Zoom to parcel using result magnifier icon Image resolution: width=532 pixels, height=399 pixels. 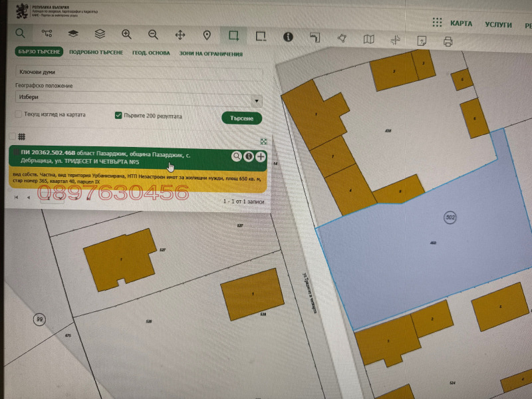236,156
